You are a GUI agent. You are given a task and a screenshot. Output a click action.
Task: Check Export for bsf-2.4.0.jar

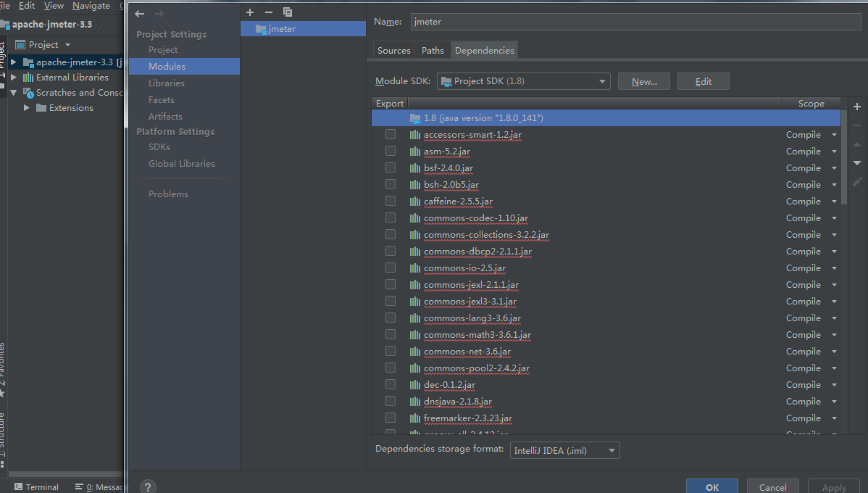(x=391, y=167)
